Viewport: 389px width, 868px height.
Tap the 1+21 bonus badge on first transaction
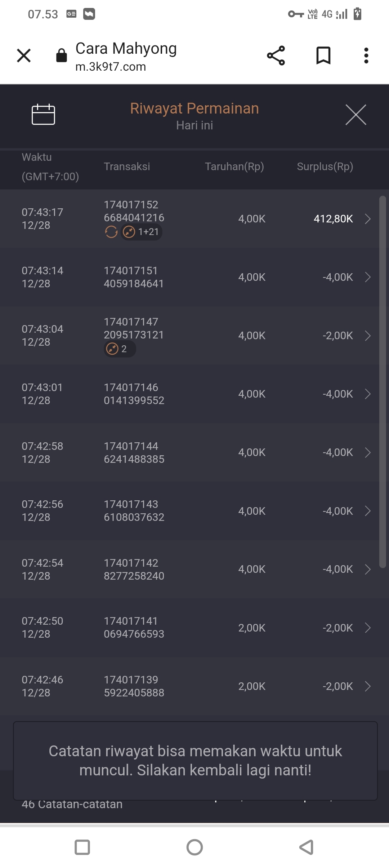point(142,232)
